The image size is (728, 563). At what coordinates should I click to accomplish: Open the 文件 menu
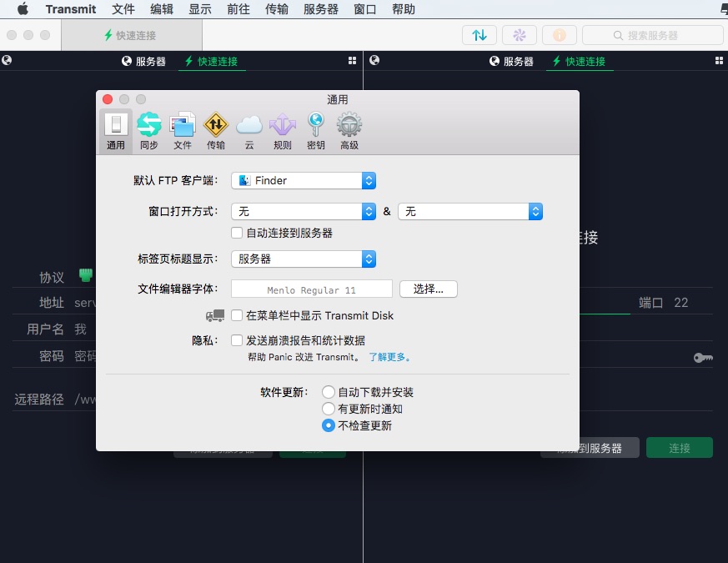coord(123,9)
